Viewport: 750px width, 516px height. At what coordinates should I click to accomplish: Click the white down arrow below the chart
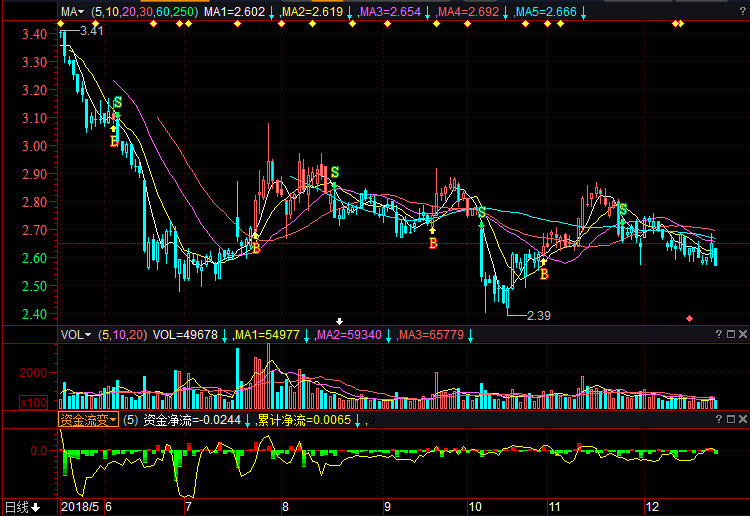(339, 321)
